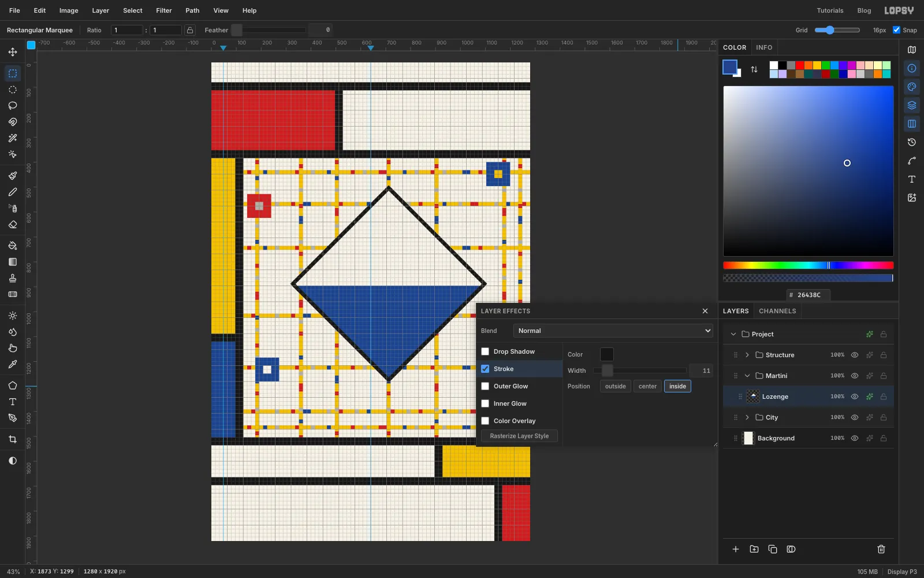Select the Elliptical Marquee tool
This screenshot has width=924, height=578.
(x=13, y=90)
